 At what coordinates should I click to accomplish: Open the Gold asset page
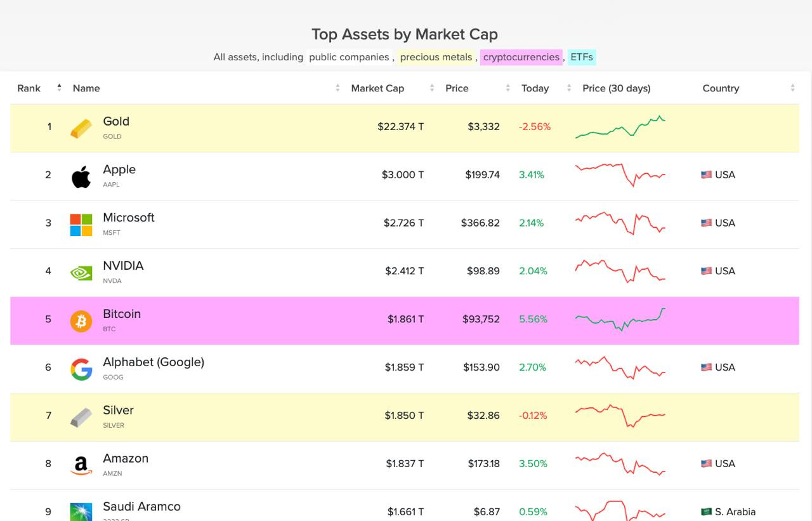(116, 121)
